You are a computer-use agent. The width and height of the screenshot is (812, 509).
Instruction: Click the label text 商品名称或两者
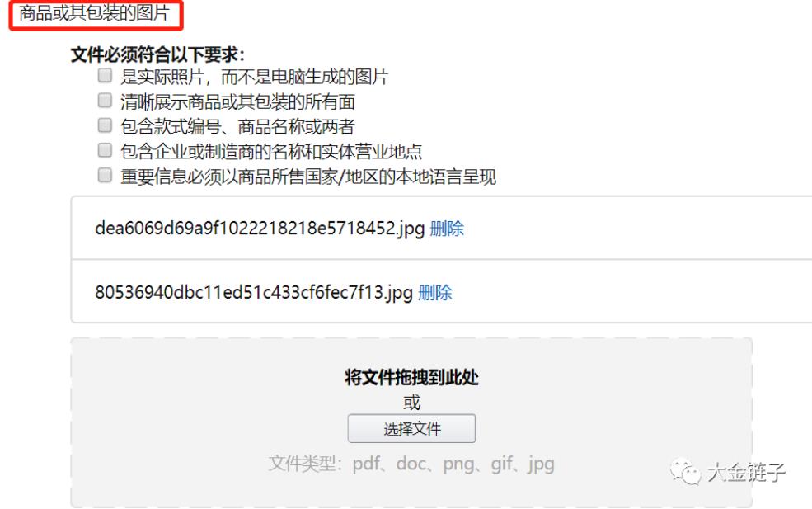click(296, 126)
